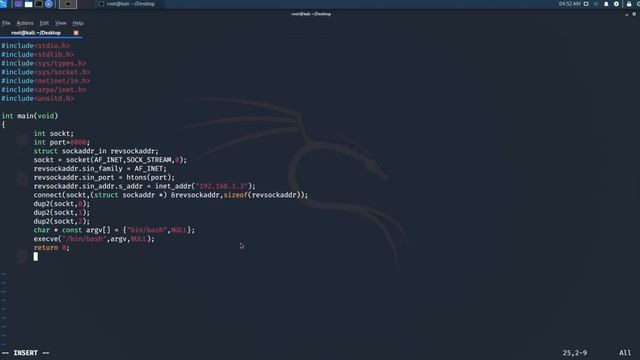Screen dimensions: 640x360
Task: Open the notifications bell icon
Action: click(x=606, y=4)
